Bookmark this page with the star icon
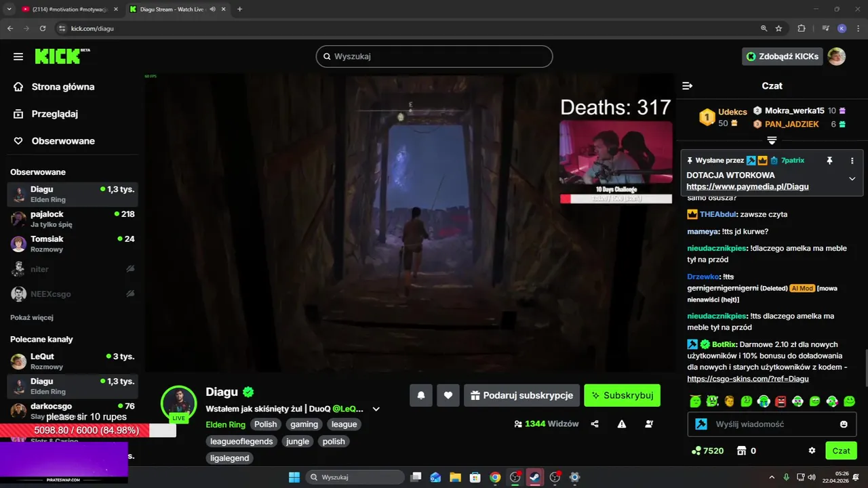Screen dimensions: 868x488 pos(778,28)
